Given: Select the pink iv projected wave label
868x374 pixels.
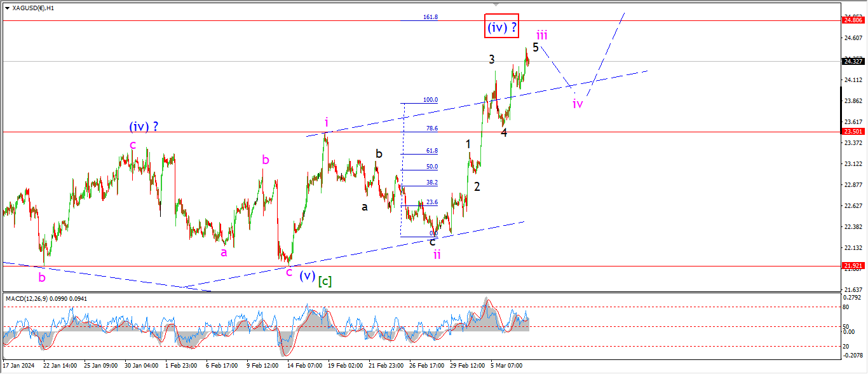Looking at the screenshot, I should (x=578, y=104).
